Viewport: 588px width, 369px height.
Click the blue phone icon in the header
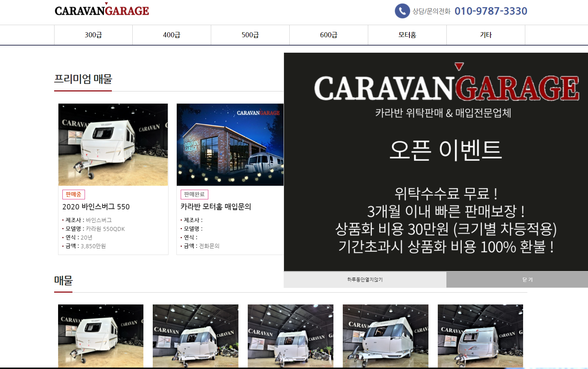coord(402,11)
